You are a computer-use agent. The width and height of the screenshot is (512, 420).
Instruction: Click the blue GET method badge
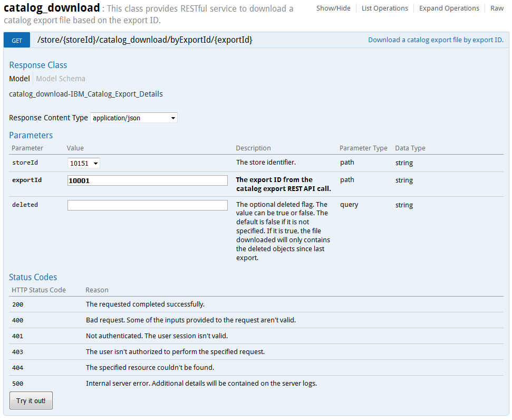point(16,40)
